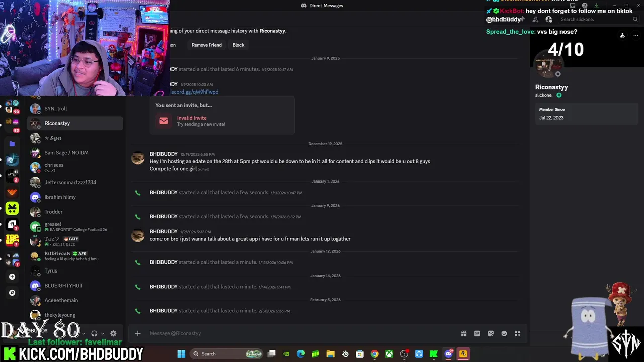
Task: Select thekyleyoung direct message
Action: (75, 315)
